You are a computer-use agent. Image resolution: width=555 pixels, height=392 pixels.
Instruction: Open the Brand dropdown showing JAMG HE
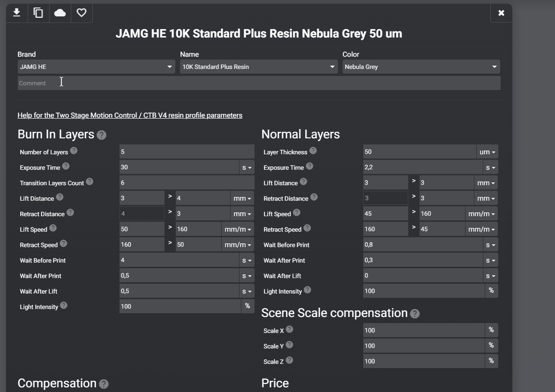(x=96, y=67)
